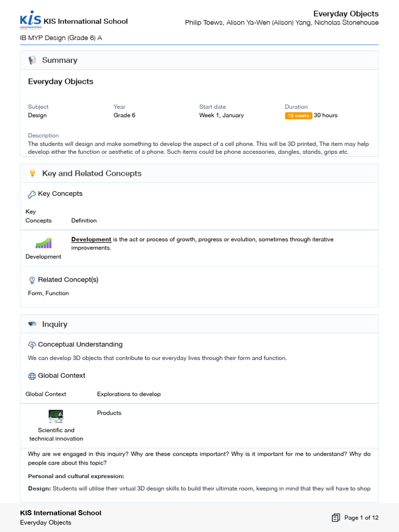399x532 pixels.
Task: Click the Conceptual Understanding cloud icon
Action: pos(32,345)
